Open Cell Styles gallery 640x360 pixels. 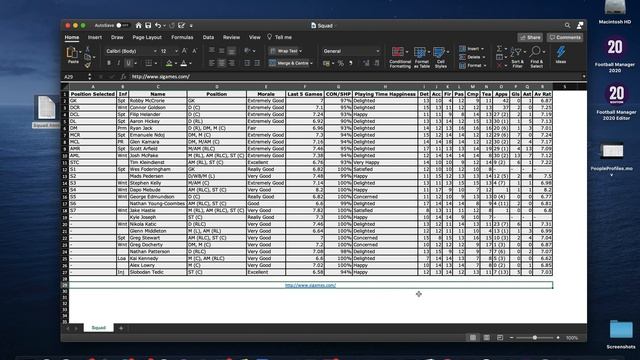(440, 57)
